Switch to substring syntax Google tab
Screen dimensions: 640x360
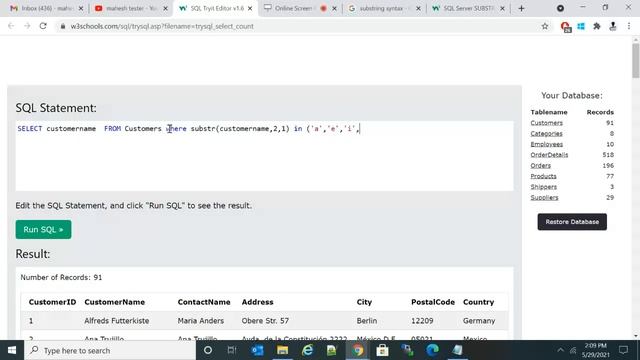(385, 8)
